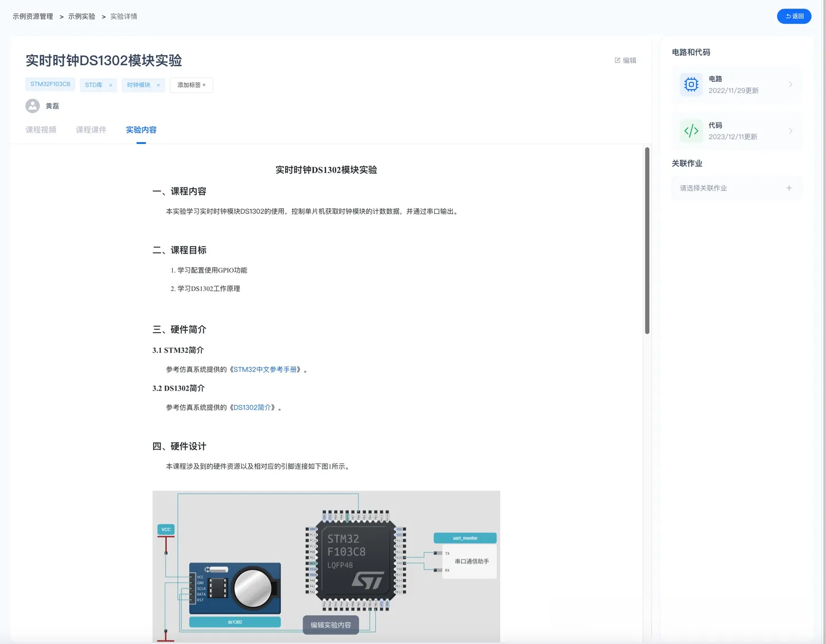Viewport: 826px width, 644px height.
Task: Click the plus icon for 关联作业
Action: 789,188
